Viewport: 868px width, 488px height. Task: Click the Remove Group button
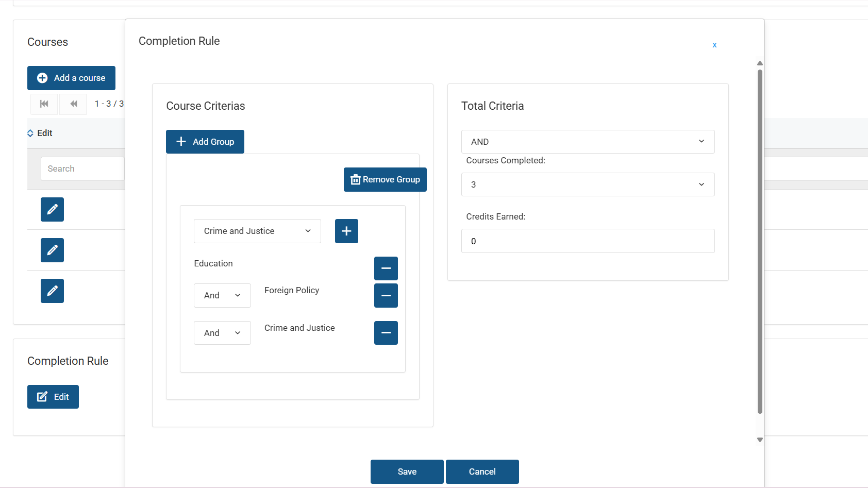click(385, 179)
